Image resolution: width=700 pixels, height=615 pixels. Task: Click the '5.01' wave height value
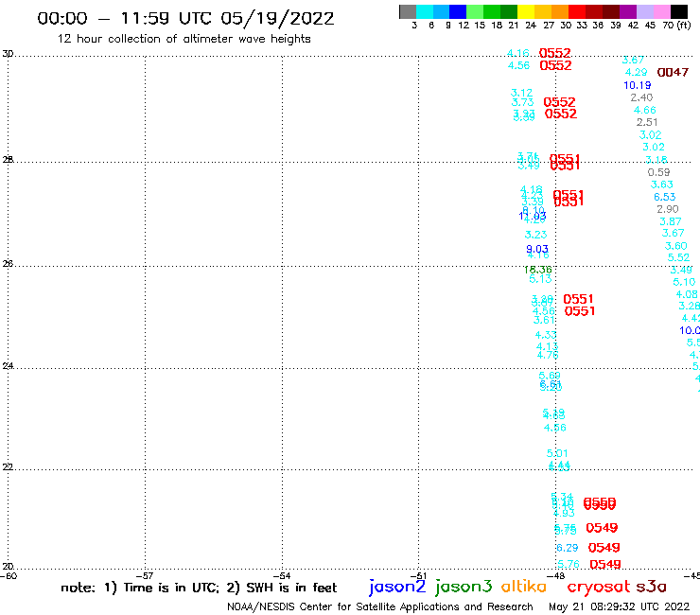coord(557,453)
